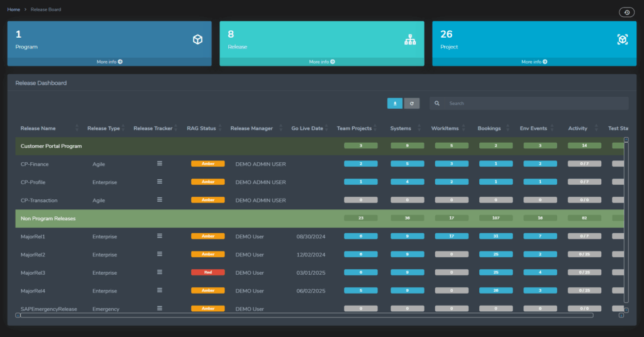Open the Release Tracker icon for CP-Finance
644x337 pixels.
(160, 163)
